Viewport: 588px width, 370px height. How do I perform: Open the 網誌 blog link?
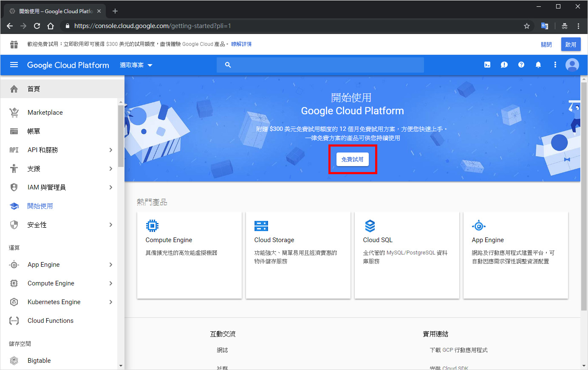tap(222, 350)
